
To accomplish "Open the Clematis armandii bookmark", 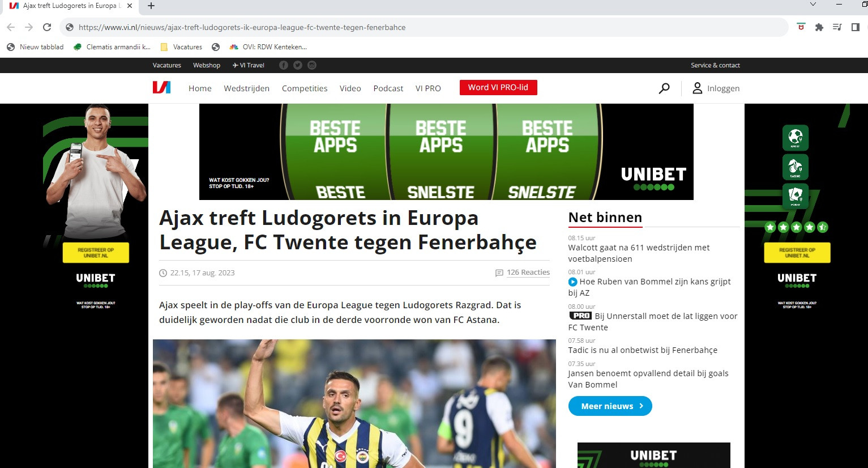I will coord(112,47).
